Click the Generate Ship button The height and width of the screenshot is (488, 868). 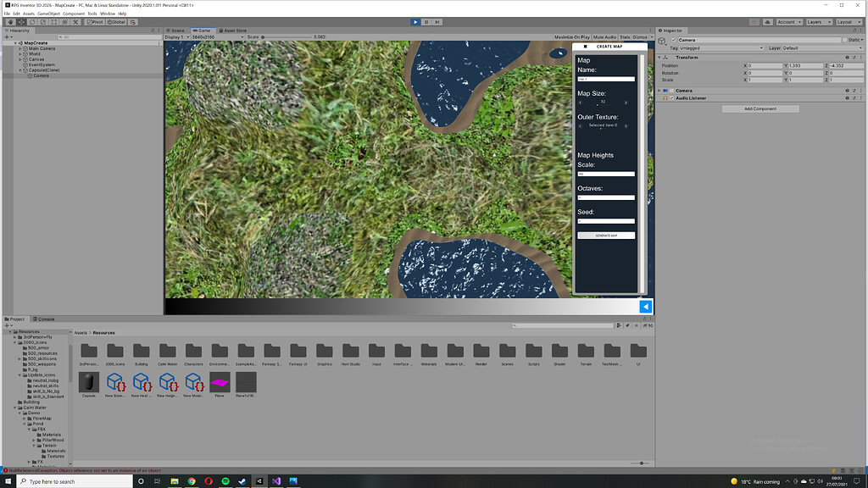605,236
